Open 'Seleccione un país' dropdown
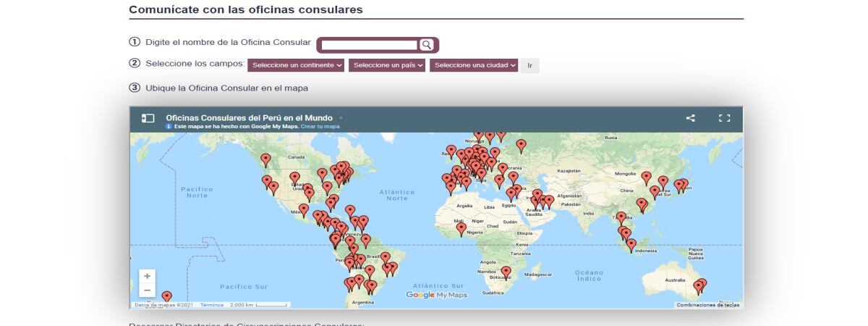 (387, 65)
